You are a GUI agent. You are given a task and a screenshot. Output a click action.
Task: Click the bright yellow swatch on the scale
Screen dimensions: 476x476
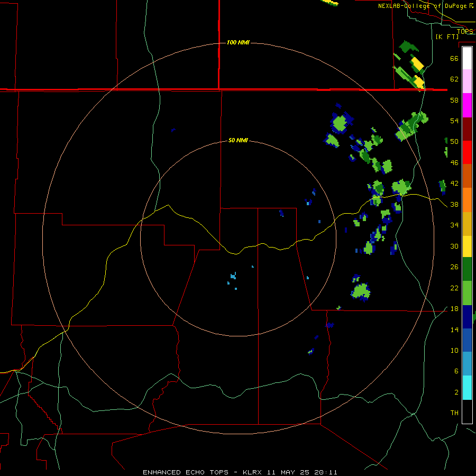[x=467, y=246]
